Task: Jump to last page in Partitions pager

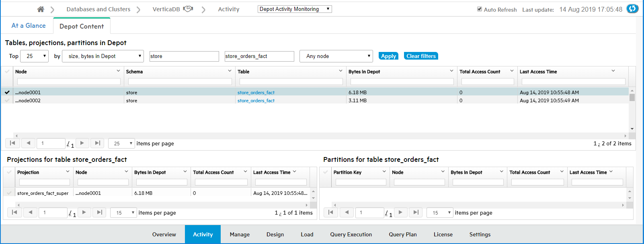Action: [416, 212]
